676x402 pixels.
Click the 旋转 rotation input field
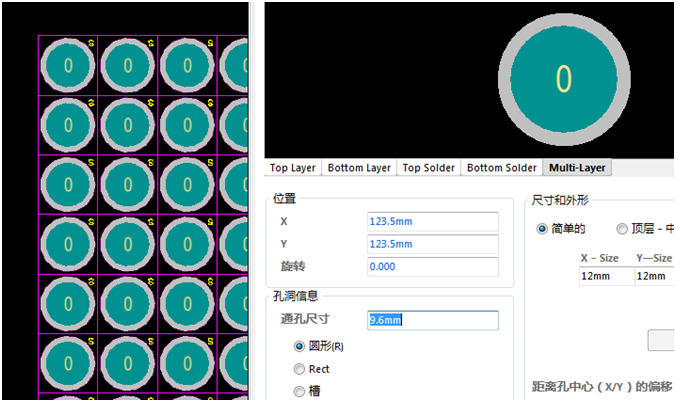click(x=432, y=266)
